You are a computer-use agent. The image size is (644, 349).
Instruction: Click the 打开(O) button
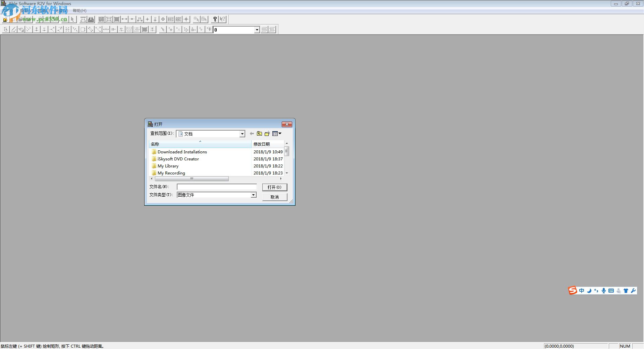pyautogui.click(x=274, y=187)
